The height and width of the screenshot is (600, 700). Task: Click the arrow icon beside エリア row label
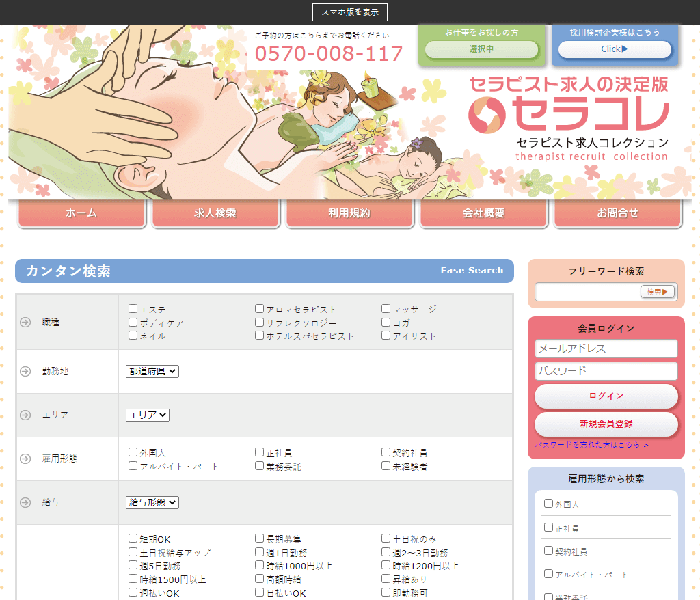[x=25, y=415]
